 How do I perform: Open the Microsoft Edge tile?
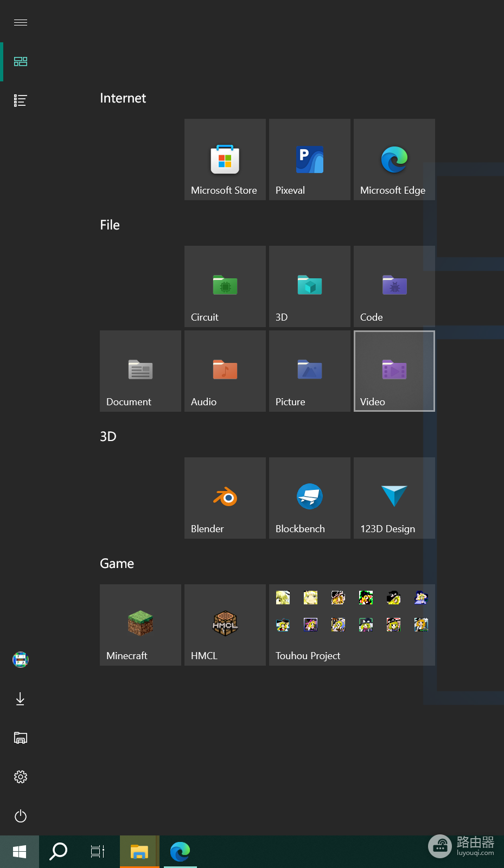[394, 159]
